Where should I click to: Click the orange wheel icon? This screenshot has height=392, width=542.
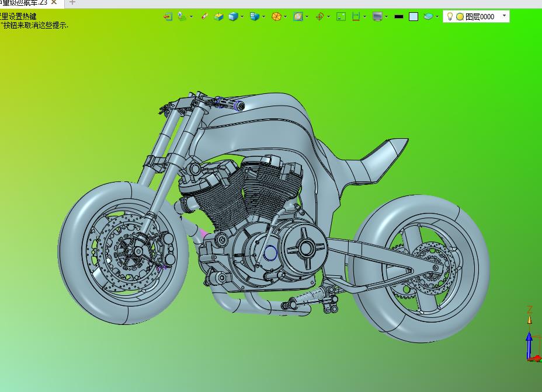coord(276,16)
